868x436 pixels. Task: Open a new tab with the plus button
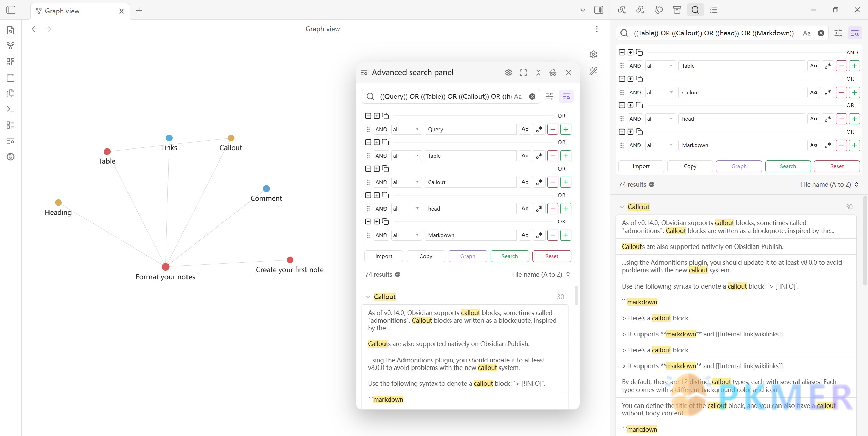[139, 10]
